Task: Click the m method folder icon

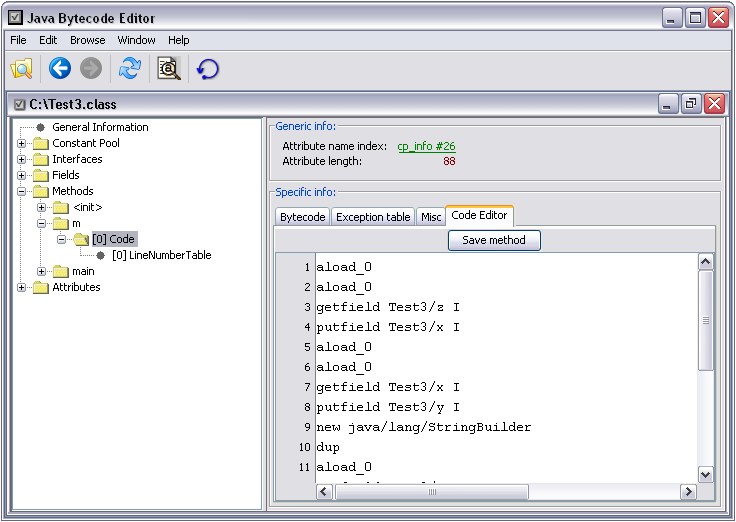Action: 61,223
